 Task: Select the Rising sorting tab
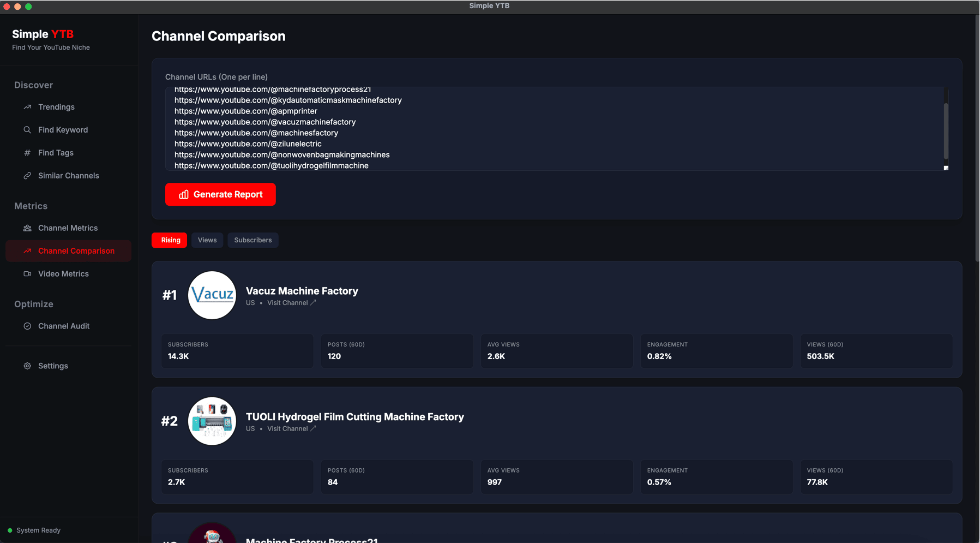[170, 240]
